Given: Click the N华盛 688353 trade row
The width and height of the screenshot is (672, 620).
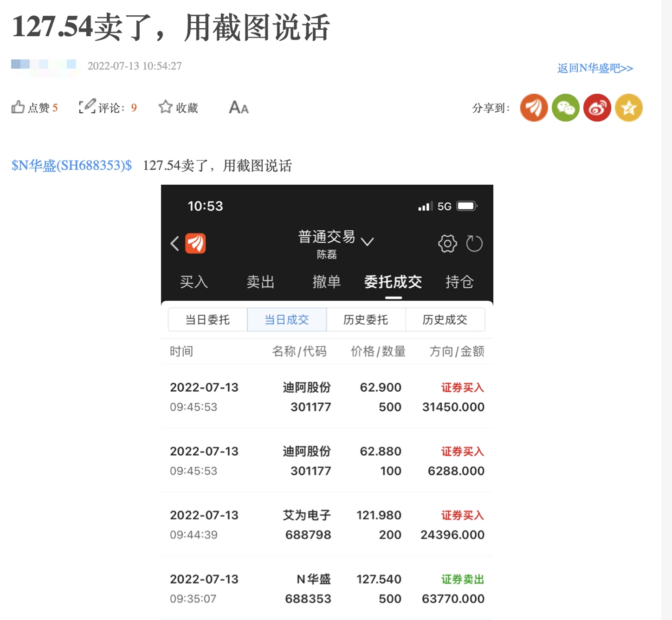Looking at the screenshot, I should click(x=327, y=588).
